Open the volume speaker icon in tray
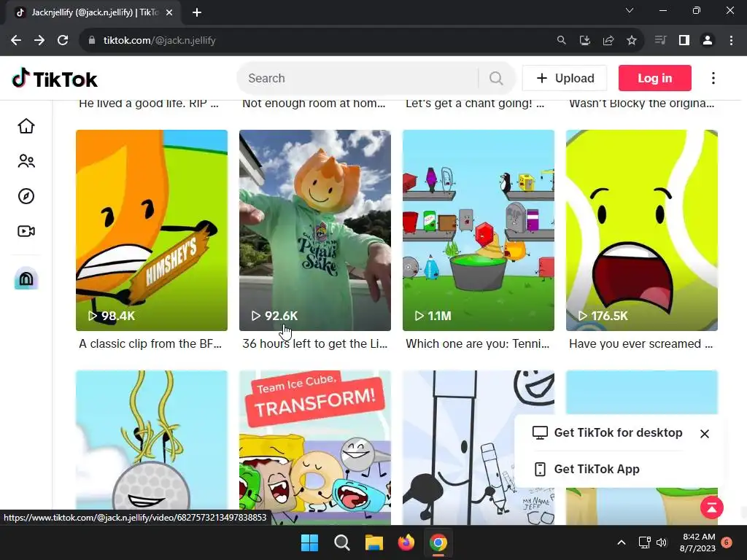747x560 pixels. pos(661,542)
